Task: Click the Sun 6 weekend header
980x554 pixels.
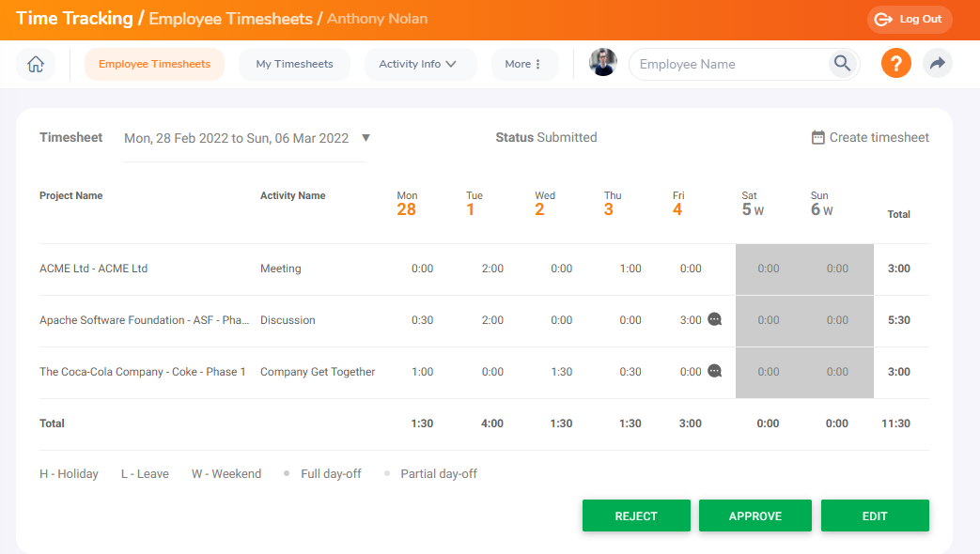Action: [x=822, y=204]
